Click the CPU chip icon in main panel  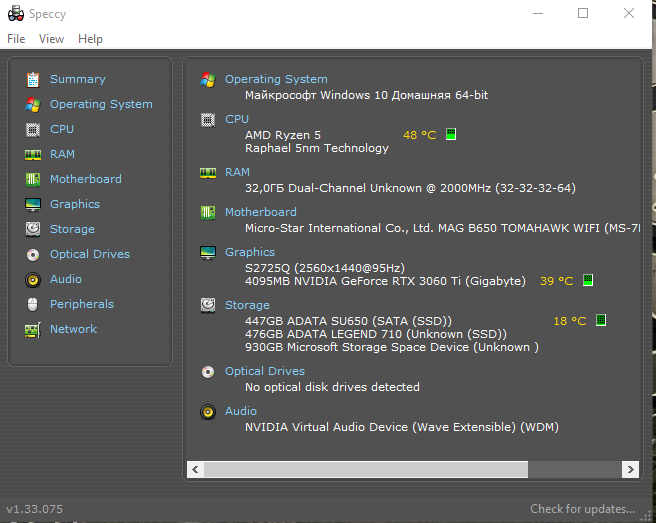[208, 120]
